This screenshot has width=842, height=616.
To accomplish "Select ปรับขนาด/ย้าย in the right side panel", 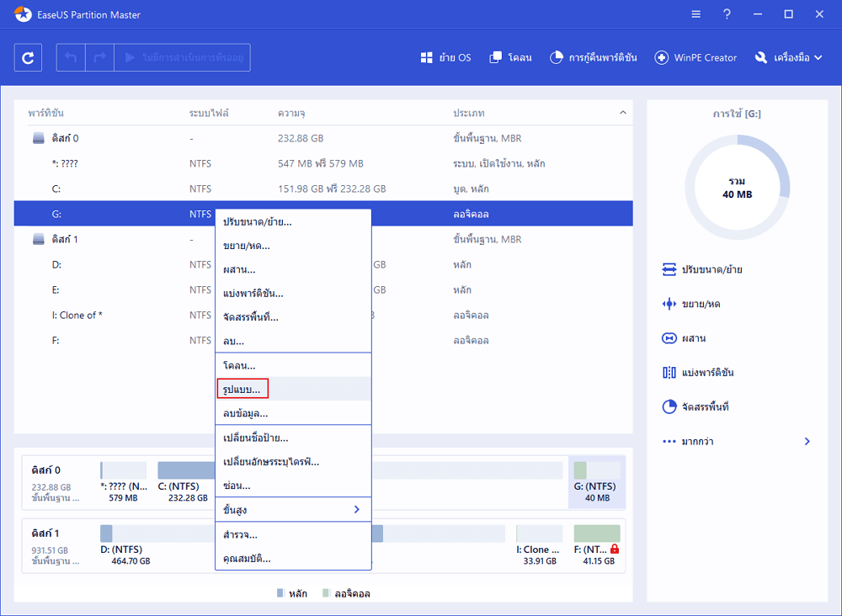I will (x=702, y=269).
